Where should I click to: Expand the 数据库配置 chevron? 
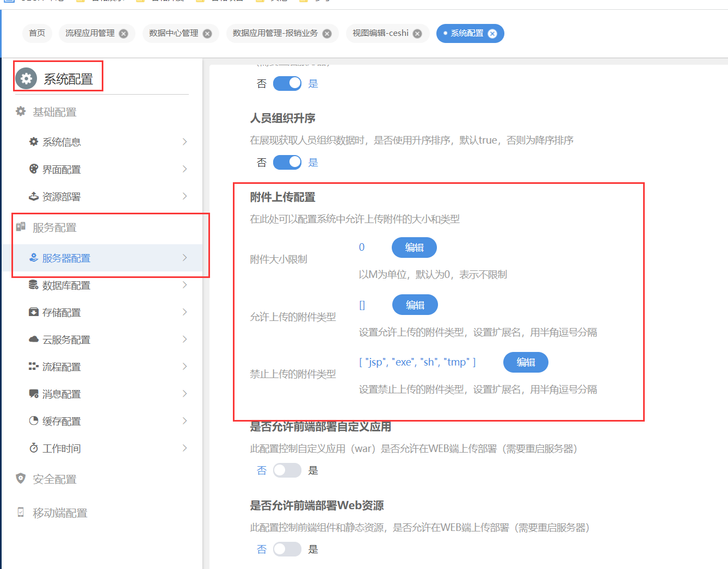click(x=185, y=284)
